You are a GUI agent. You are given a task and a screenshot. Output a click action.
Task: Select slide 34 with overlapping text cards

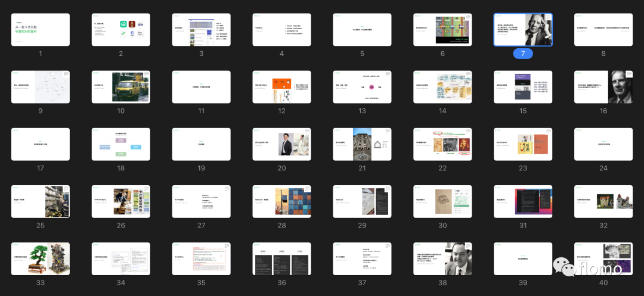[120, 258]
